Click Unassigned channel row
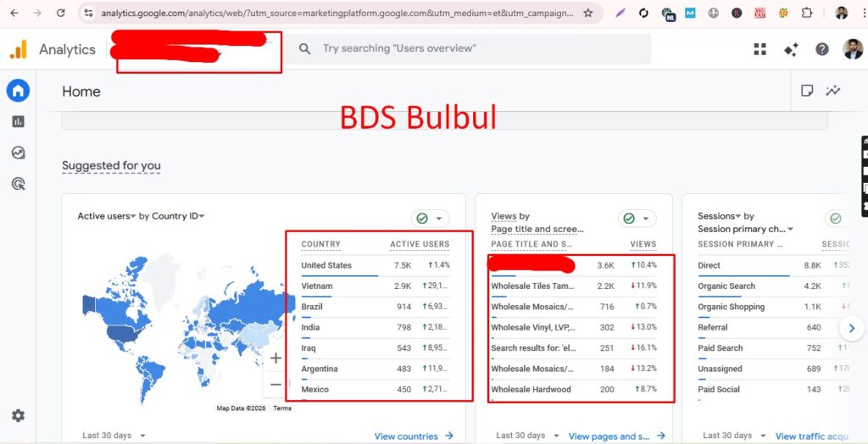 click(773, 369)
